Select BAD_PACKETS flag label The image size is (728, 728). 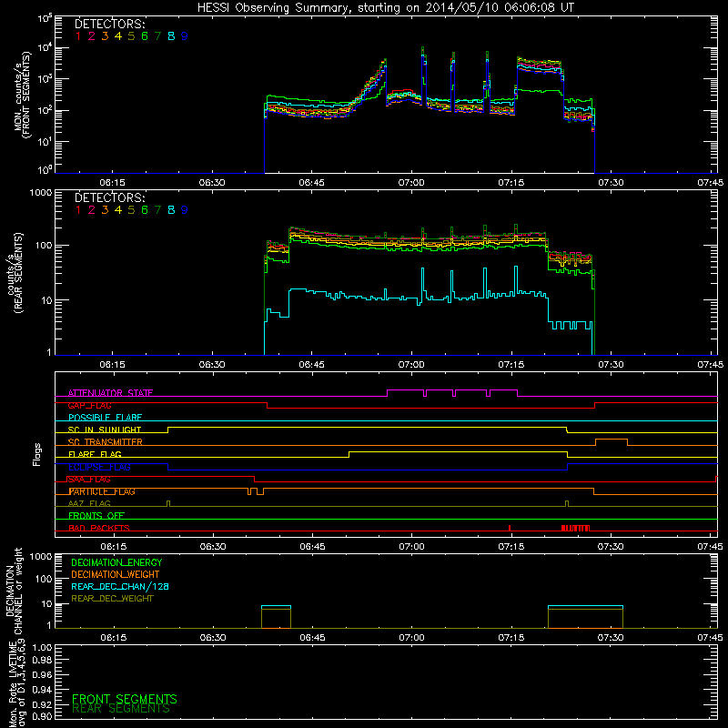(99, 528)
